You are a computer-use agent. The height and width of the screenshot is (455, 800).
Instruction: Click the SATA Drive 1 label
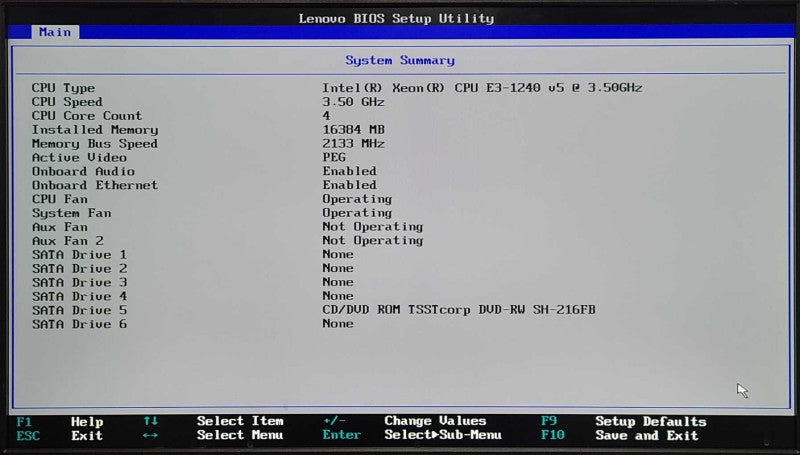tap(79, 255)
